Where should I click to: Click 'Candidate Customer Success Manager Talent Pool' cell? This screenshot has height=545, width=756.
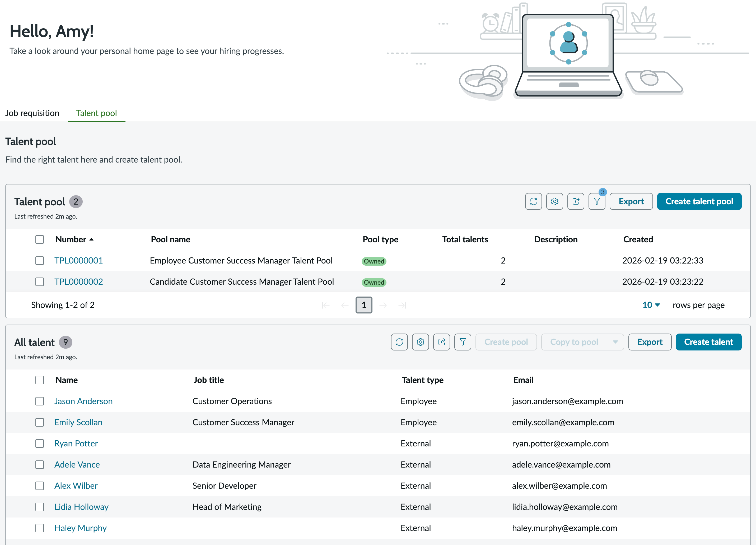[242, 282]
